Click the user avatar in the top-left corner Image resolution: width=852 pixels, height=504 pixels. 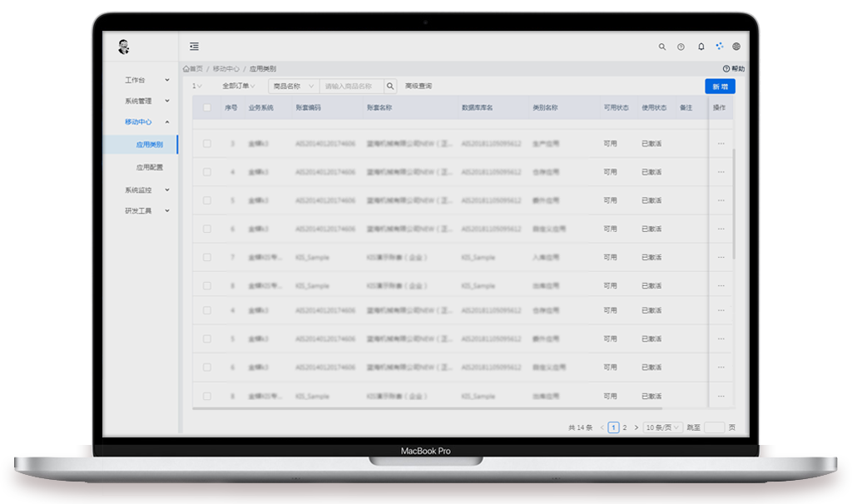coord(124,47)
